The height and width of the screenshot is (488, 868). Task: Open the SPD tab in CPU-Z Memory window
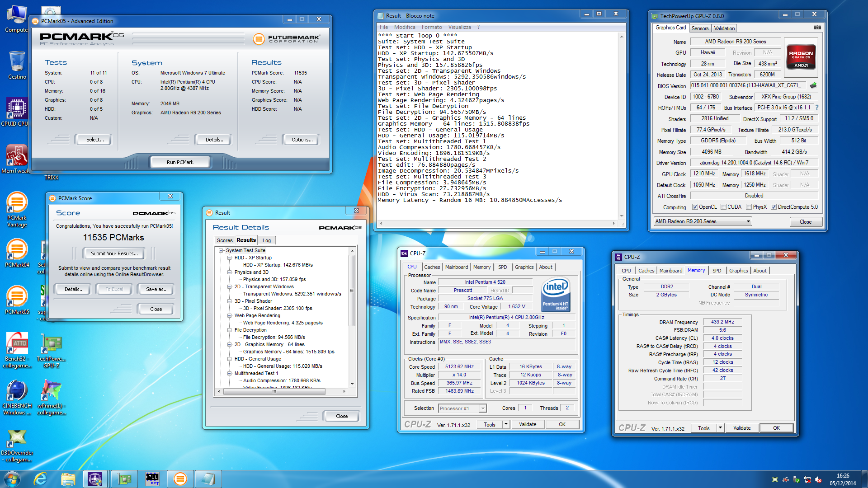click(x=717, y=271)
